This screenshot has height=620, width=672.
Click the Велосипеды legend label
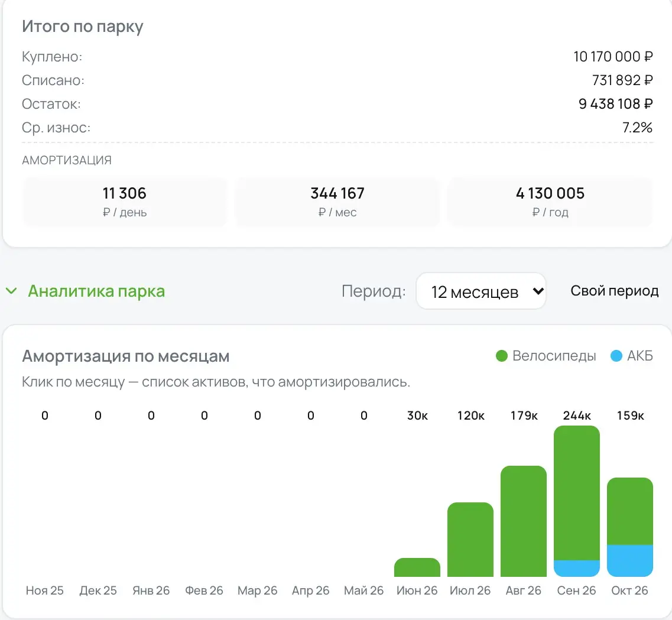tap(554, 356)
